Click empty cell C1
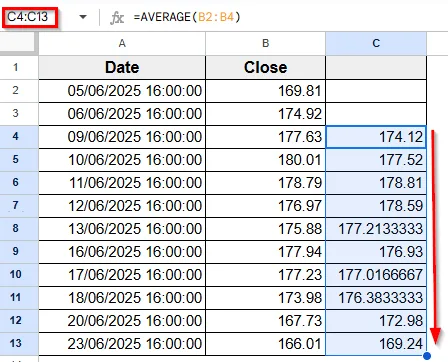The width and height of the screenshot is (448, 362). (x=376, y=68)
